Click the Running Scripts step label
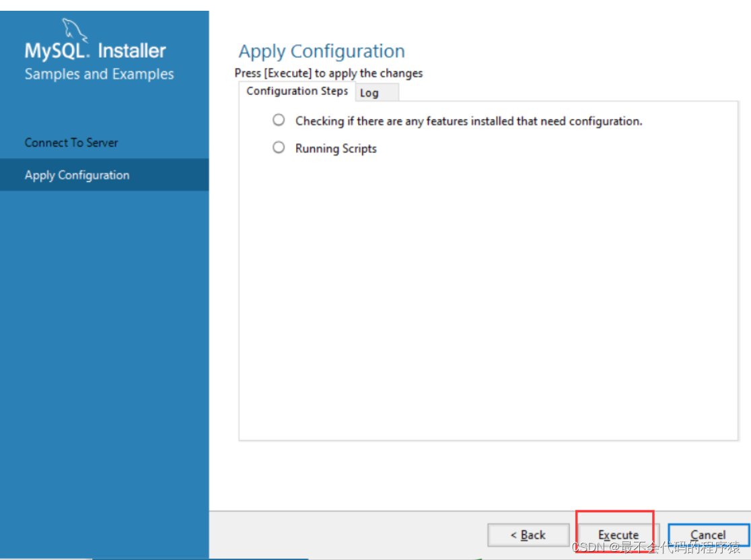Image resolution: width=751 pixels, height=560 pixels. coord(336,149)
